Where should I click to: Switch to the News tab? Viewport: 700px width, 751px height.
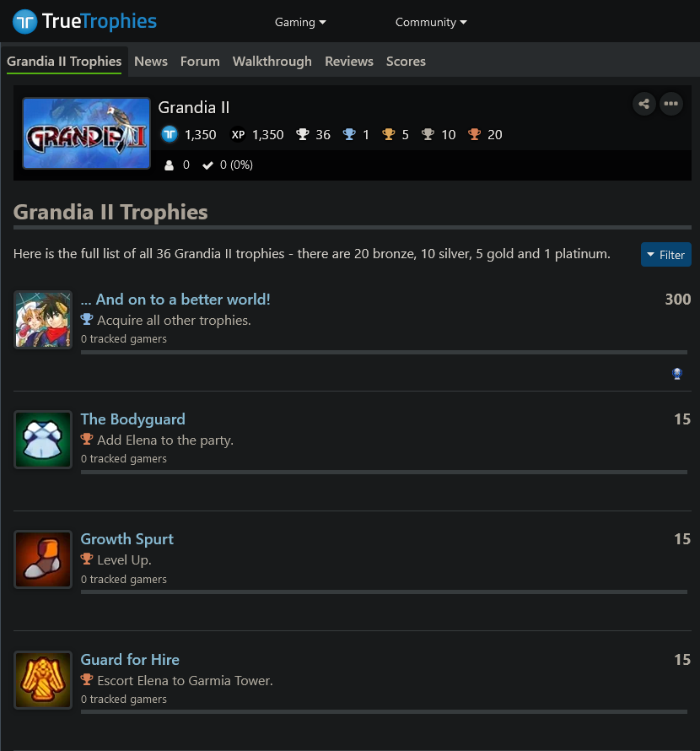[x=151, y=62]
